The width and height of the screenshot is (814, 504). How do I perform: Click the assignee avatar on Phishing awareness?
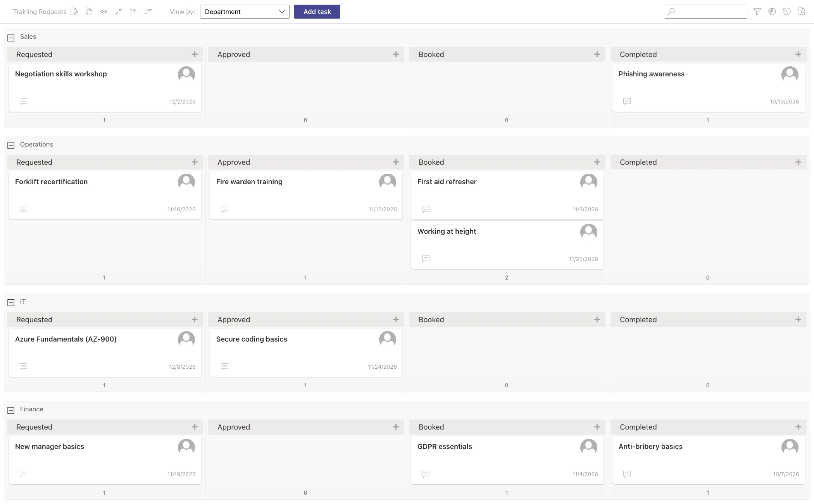click(790, 74)
